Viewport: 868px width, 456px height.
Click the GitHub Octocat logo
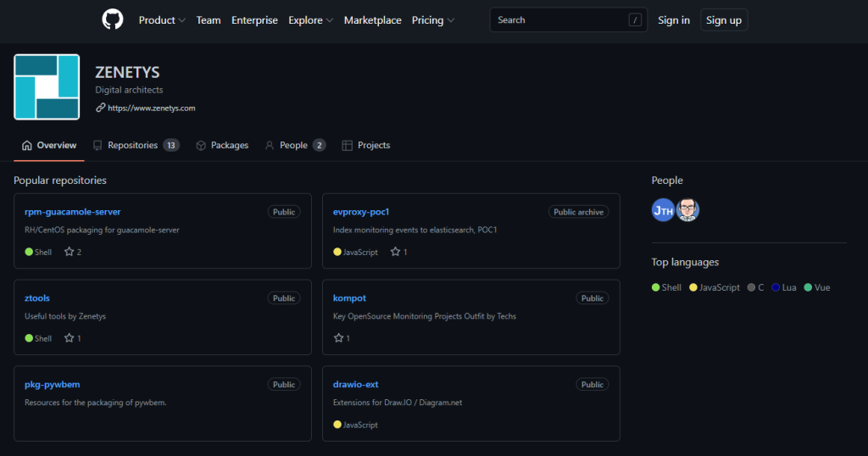113,20
